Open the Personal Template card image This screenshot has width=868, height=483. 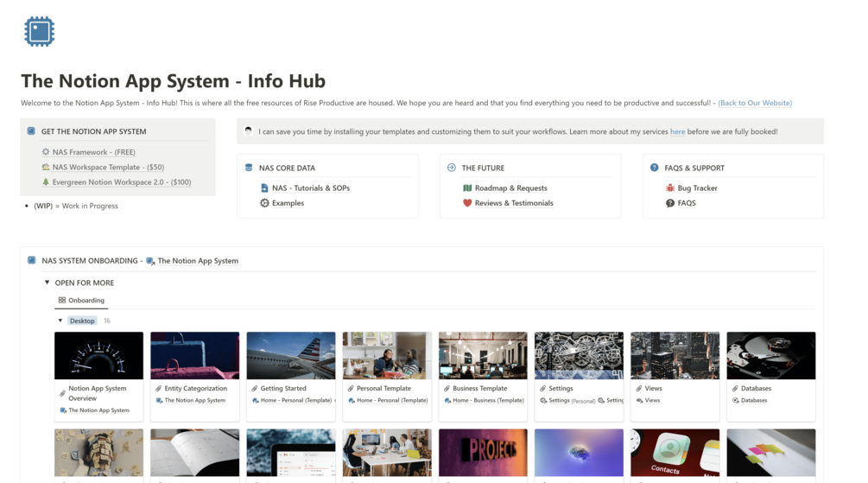click(x=387, y=356)
